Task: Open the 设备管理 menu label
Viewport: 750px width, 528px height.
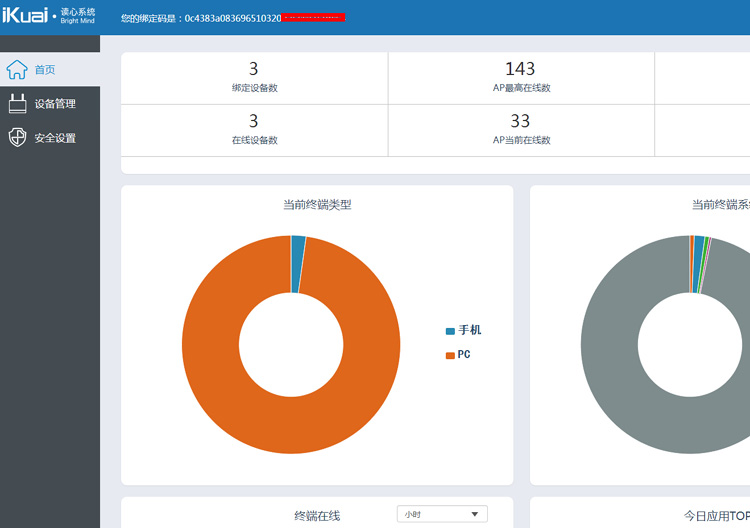Action: 55,104
